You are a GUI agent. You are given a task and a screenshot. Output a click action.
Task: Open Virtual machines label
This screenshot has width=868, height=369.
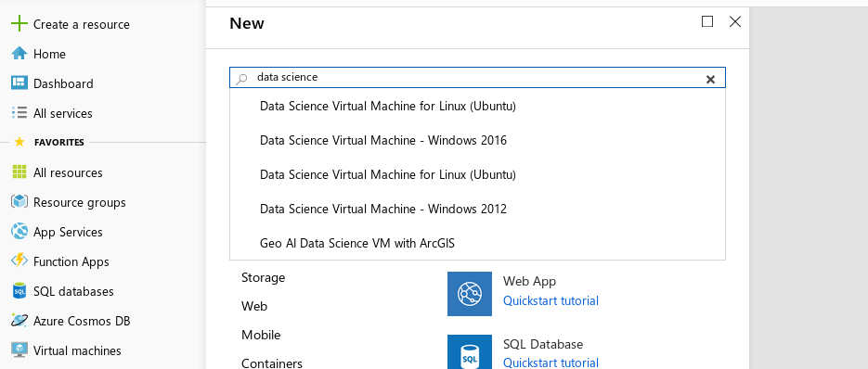[77, 350]
